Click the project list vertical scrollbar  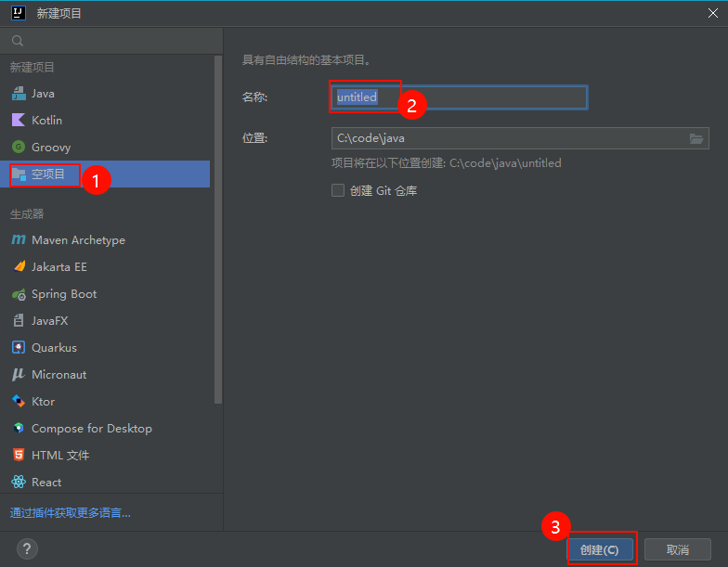(x=218, y=230)
